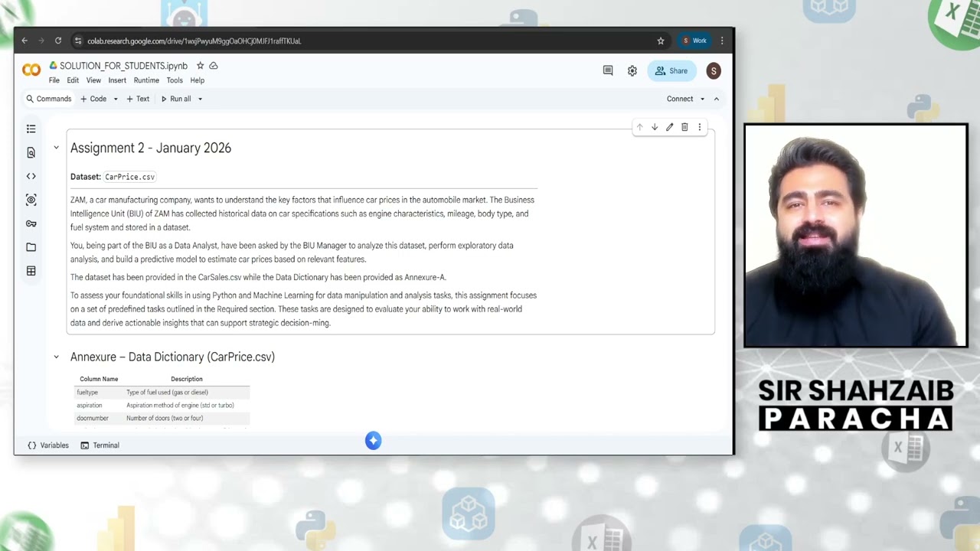Open the user account avatar
Viewport: 980px width, 551px height.
coord(714,70)
